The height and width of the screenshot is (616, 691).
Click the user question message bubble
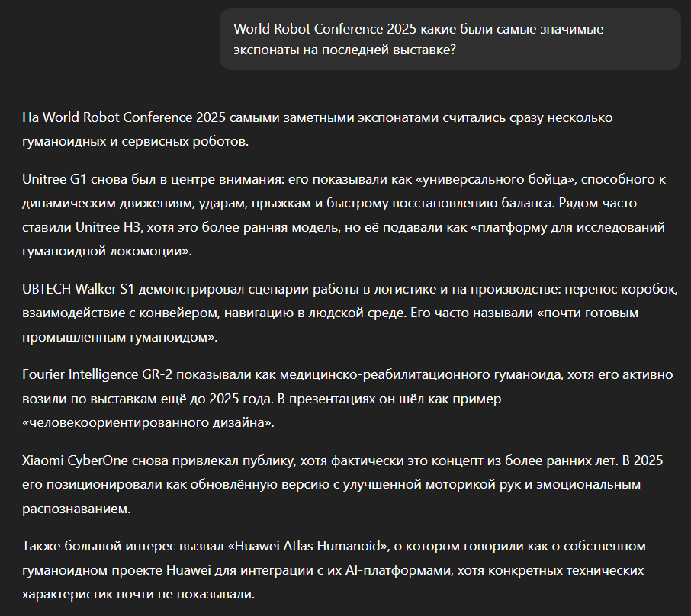(x=450, y=39)
